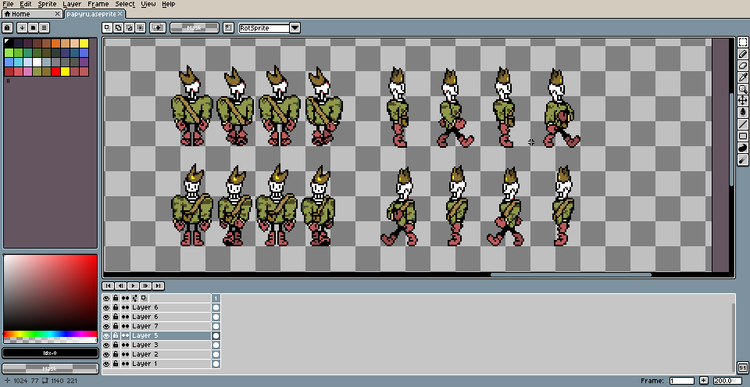750x387 pixels.
Task: Select the Contour blob tool
Action: coord(743,148)
